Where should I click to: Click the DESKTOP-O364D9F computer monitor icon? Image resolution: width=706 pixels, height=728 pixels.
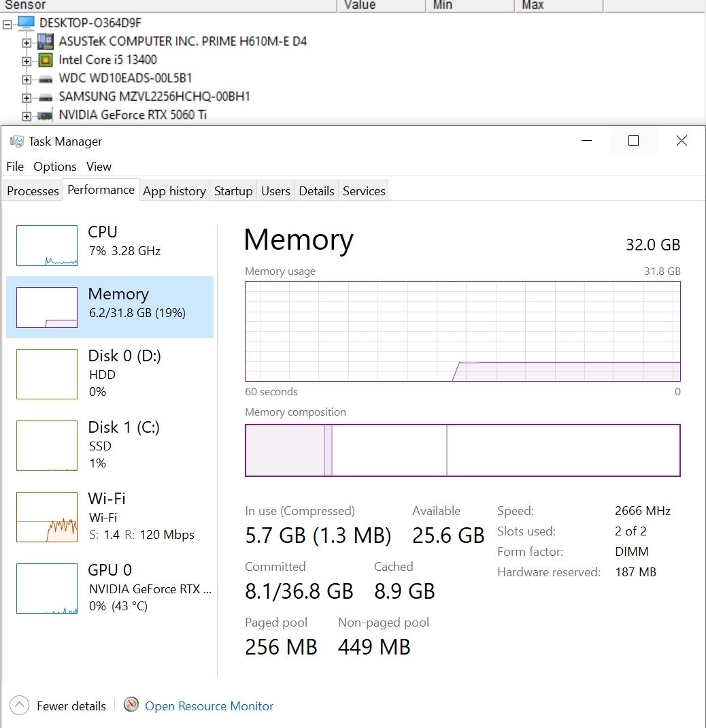[x=26, y=23]
